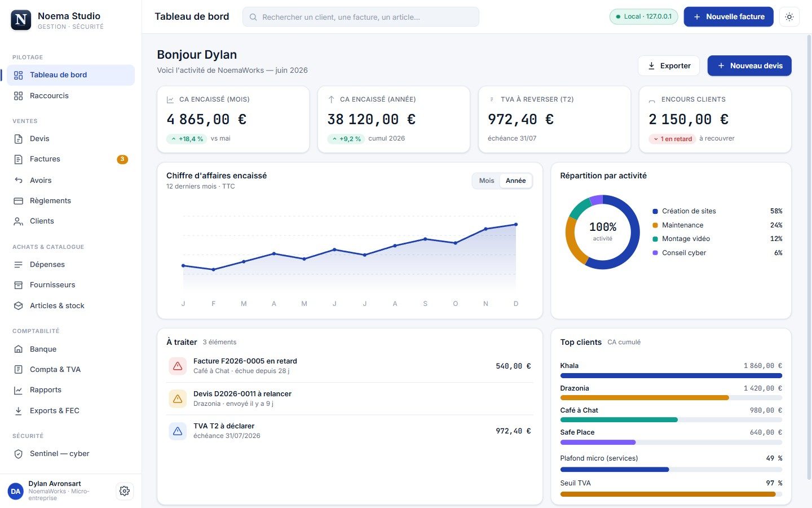Click the search input field
Viewport: 812px width, 508px height.
(361, 17)
